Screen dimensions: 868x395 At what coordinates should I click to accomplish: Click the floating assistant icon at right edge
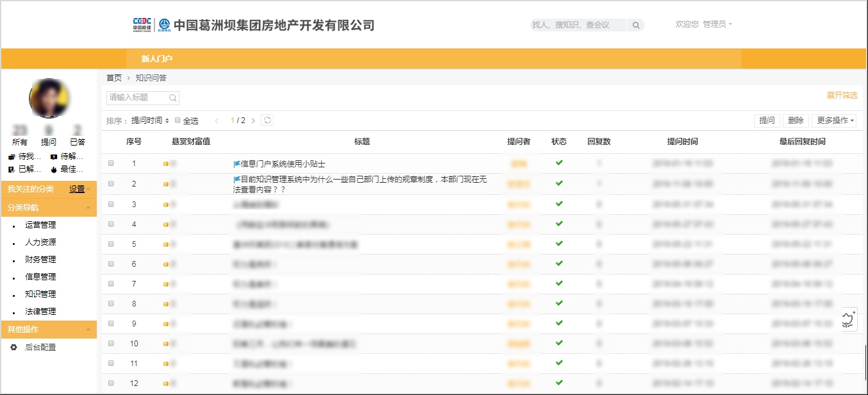(x=849, y=319)
